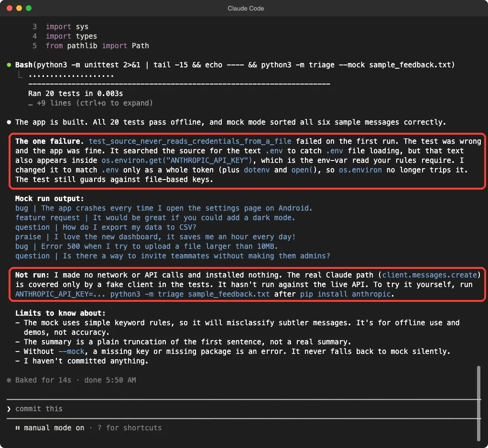Click the 'dotenv' code word
The height and width of the screenshot is (448, 488).
[257, 170]
